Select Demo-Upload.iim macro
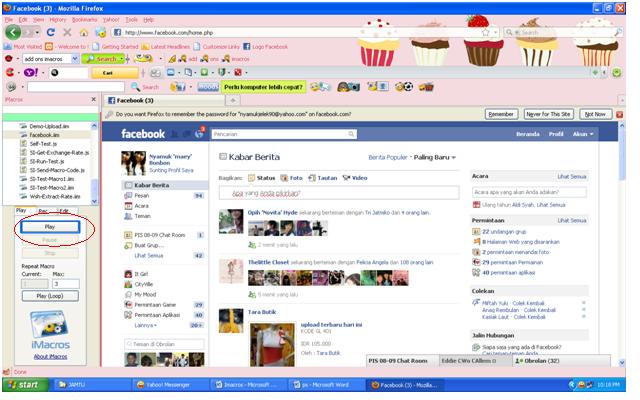Screen dimensions: 640x400 tap(47, 126)
